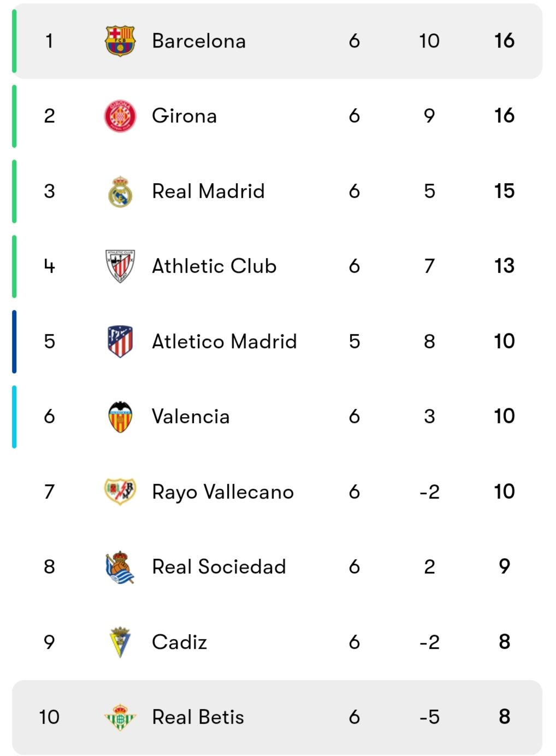Click the Girona club crest
This screenshot has width=556, height=756.
(120, 116)
